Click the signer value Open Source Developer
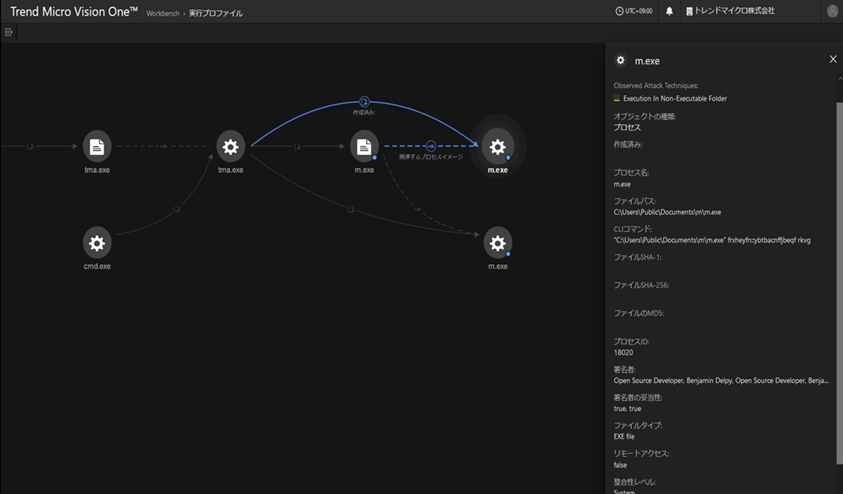Image resolution: width=843 pixels, height=494 pixels. click(721, 381)
